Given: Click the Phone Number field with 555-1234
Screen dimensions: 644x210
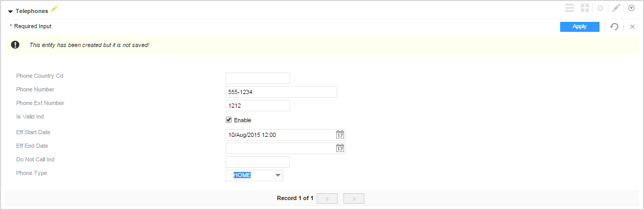Looking at the screenshot, I should pyautogui.click(x=281, y=92).
